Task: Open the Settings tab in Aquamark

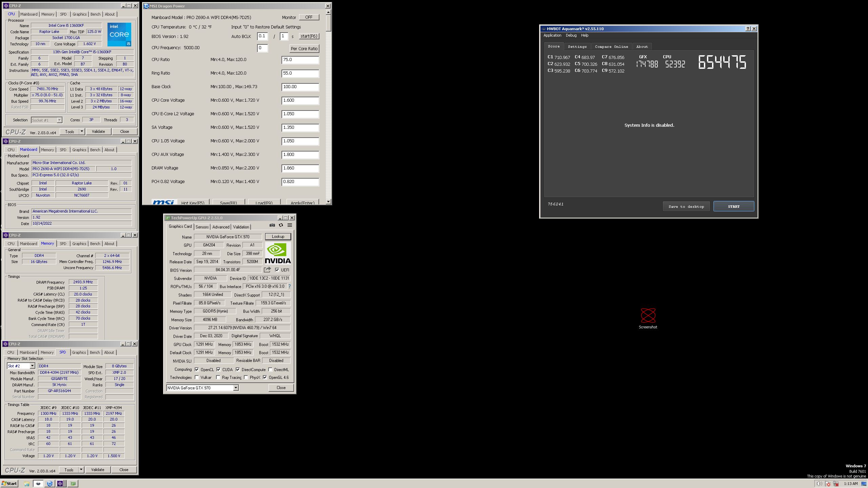Action: point(577,47)
